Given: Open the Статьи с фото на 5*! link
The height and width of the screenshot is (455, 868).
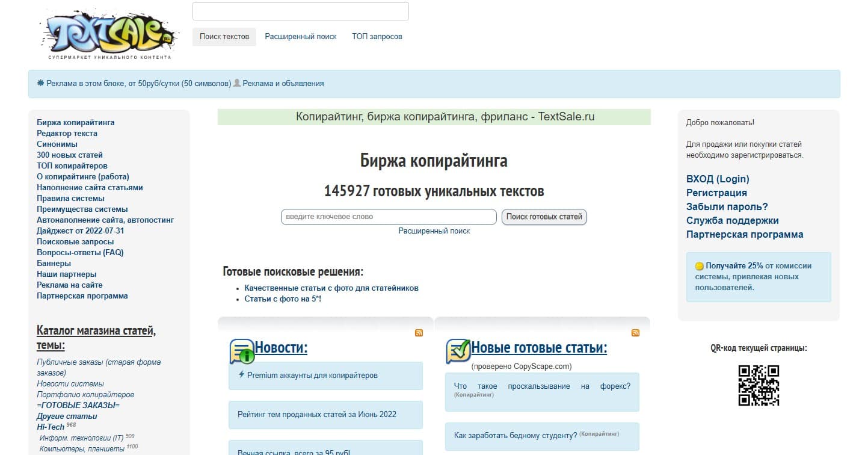Looking at the screenshot, I should point(283,299).
